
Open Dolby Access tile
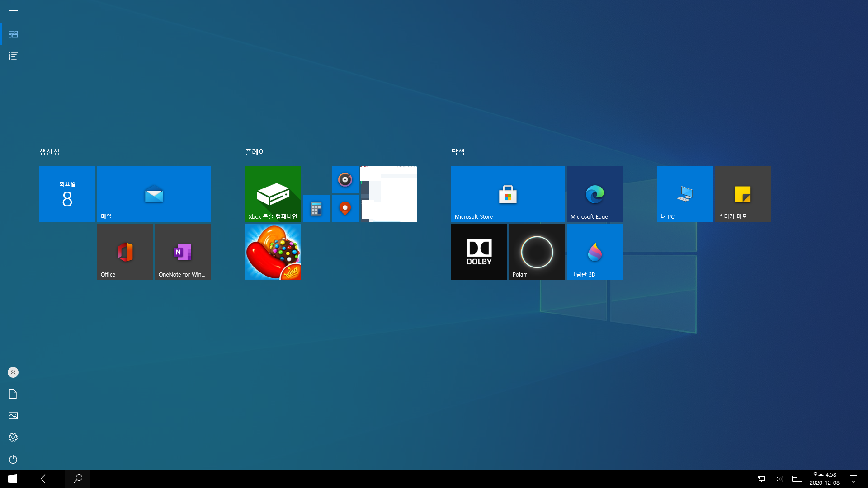point(479,252)
